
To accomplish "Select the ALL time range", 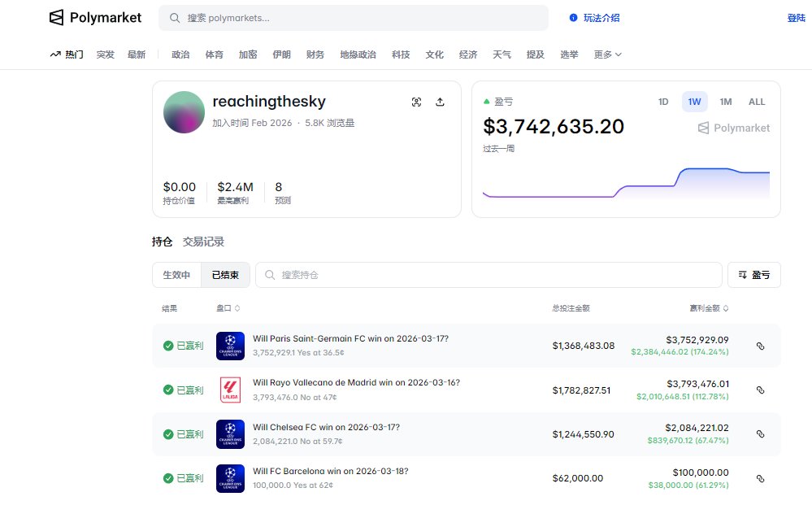I will (757, 102).
